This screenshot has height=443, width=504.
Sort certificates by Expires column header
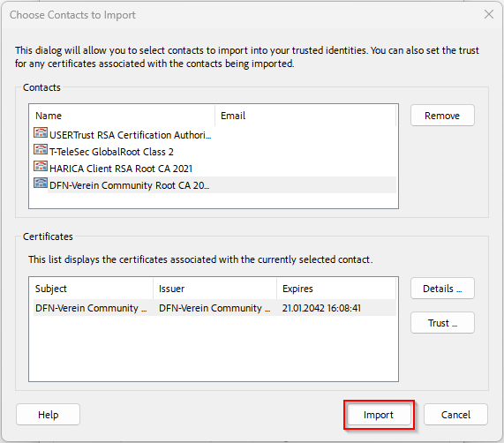(x=336, y=289)
